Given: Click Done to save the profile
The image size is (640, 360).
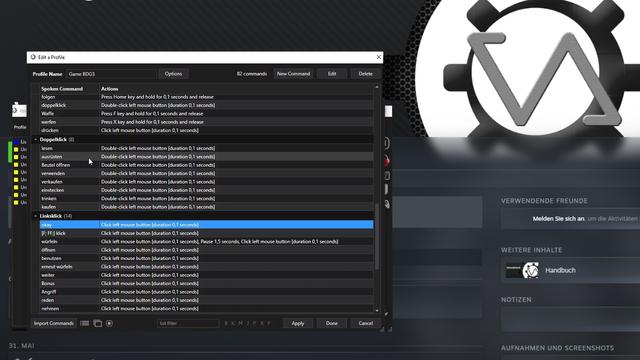Looking at the screenshot, I should tap(331, 323).
